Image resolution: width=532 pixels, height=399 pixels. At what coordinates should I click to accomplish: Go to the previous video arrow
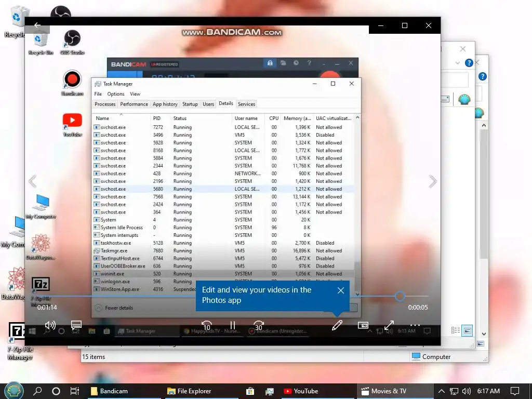pos(33,181)
